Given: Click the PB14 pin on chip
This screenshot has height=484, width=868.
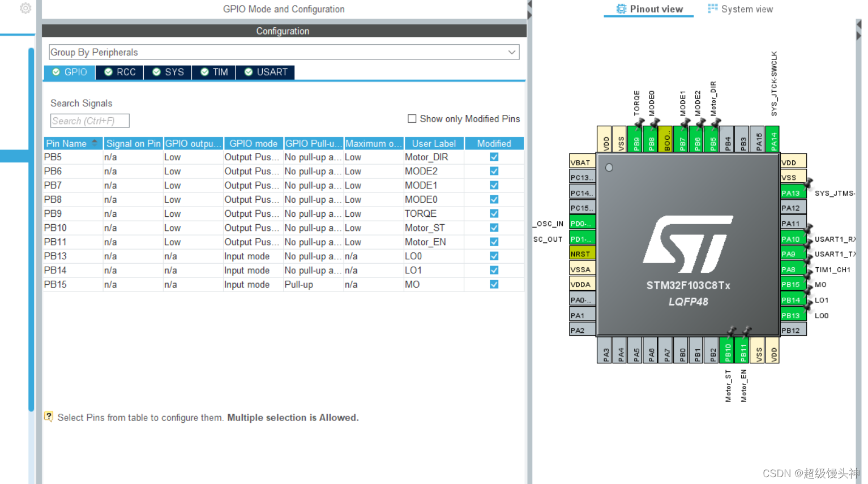Looking at the screenshot, I should click(793, 300).
